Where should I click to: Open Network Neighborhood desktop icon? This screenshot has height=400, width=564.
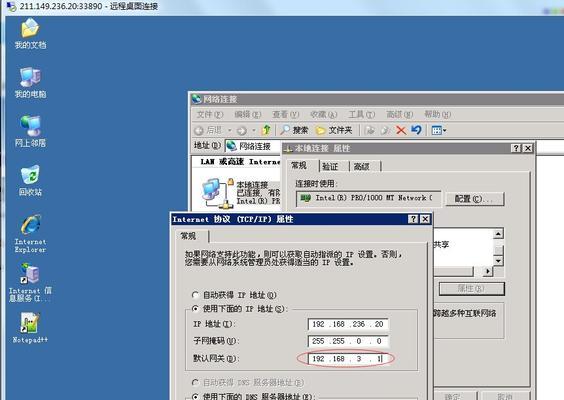[x=30, y=131]
